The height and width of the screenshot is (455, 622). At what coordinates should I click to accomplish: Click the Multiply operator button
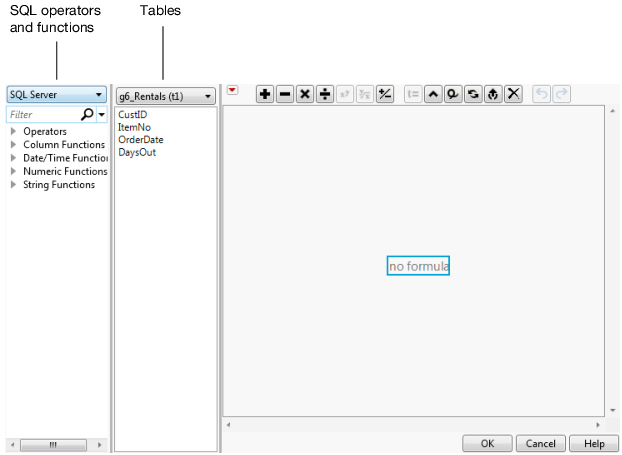pos(305,94)
